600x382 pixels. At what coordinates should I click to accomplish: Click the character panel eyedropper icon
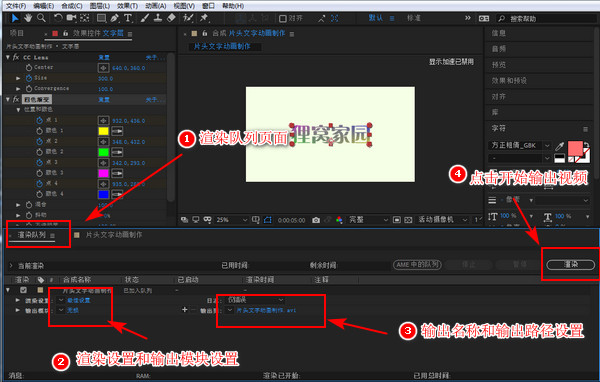click(559, 146)
